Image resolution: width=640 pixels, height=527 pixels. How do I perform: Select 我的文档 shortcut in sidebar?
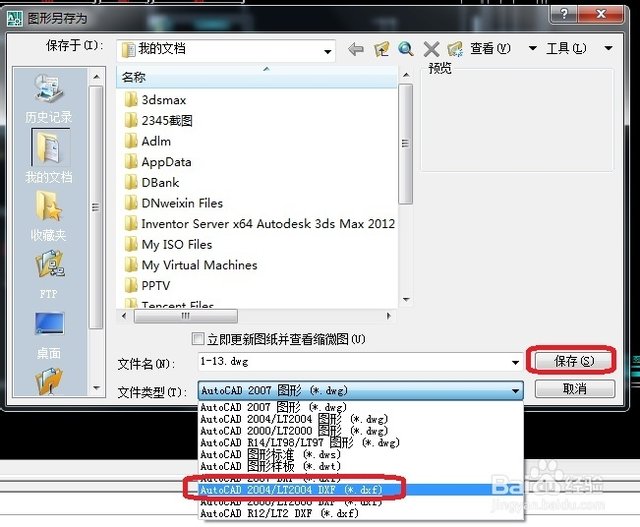tap(49, 157)
